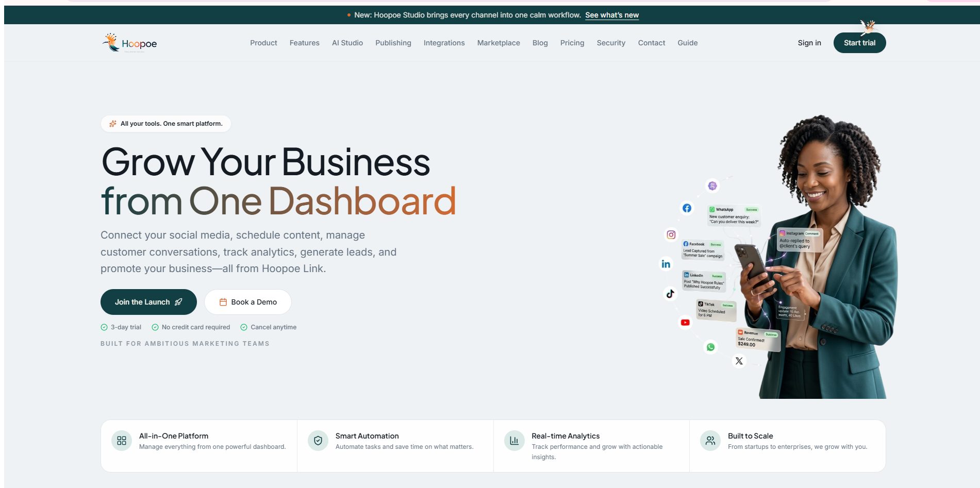Screen dimensions: 980x488
Task: Click the See what's new link
Action: [x=612, y=15]
